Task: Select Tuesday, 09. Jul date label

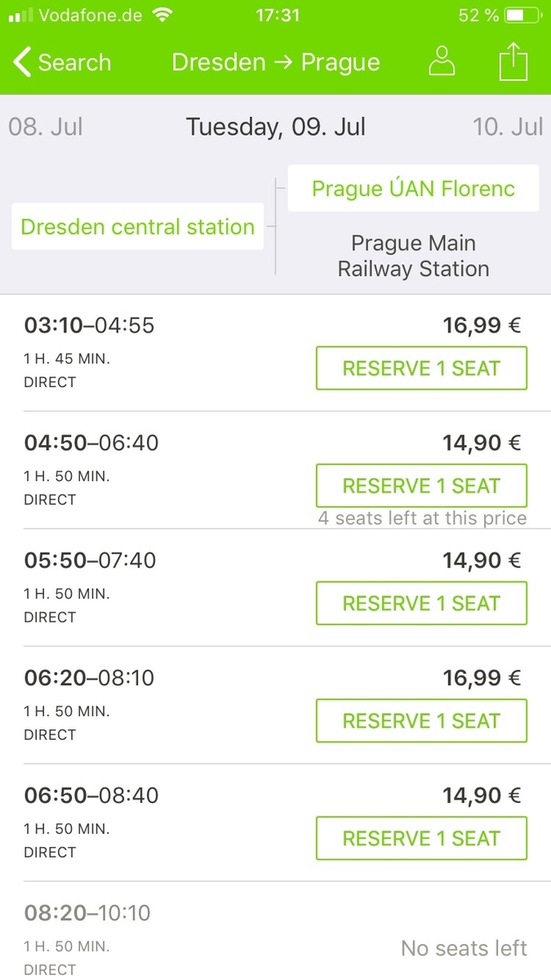Action: click(276, 127)
